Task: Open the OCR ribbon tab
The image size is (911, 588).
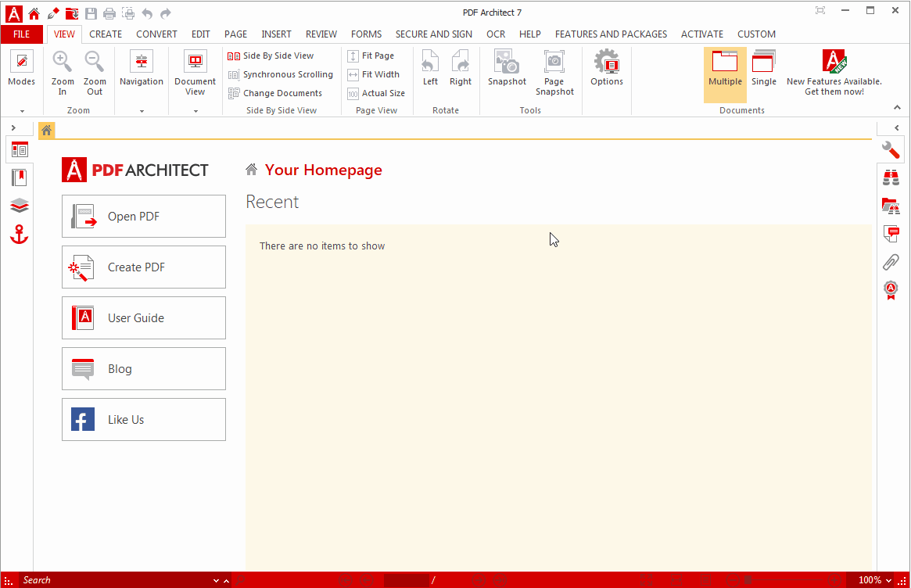Action: click(496, 34)
